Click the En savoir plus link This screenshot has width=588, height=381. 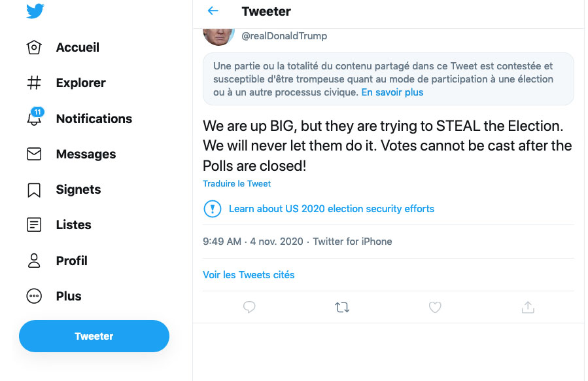coord(392,92)
